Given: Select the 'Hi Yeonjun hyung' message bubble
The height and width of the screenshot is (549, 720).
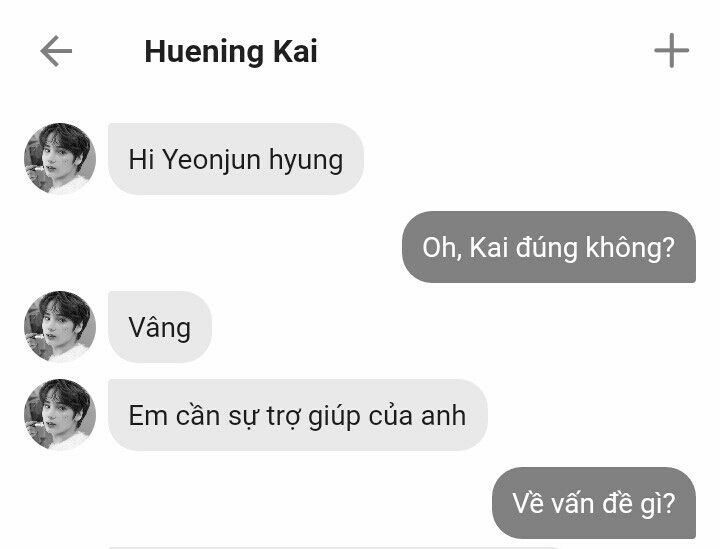Looking at the screenshot, I should tap(236, 159).
